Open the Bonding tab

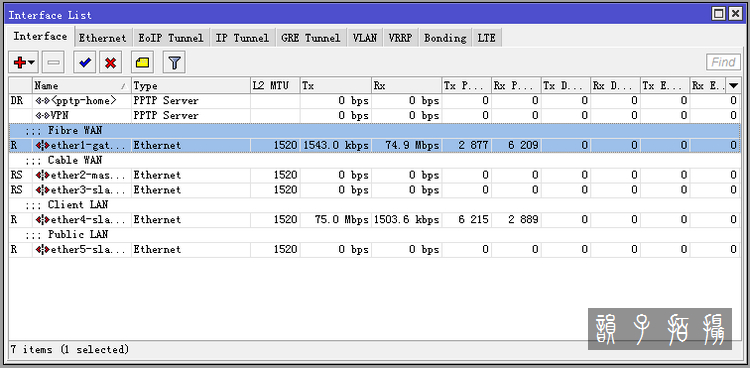(x=445, y=38)
